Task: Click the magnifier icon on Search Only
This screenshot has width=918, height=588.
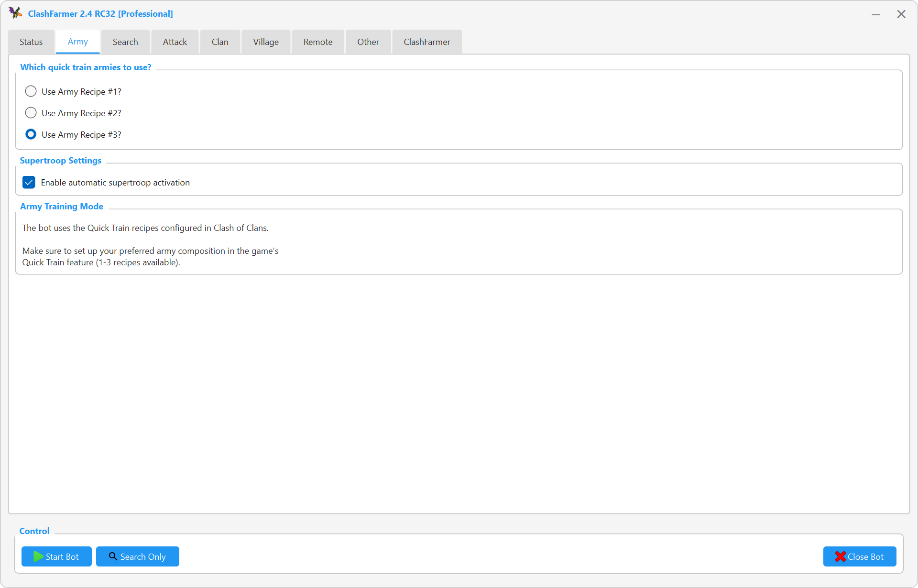Action: [x=113, y=556]
